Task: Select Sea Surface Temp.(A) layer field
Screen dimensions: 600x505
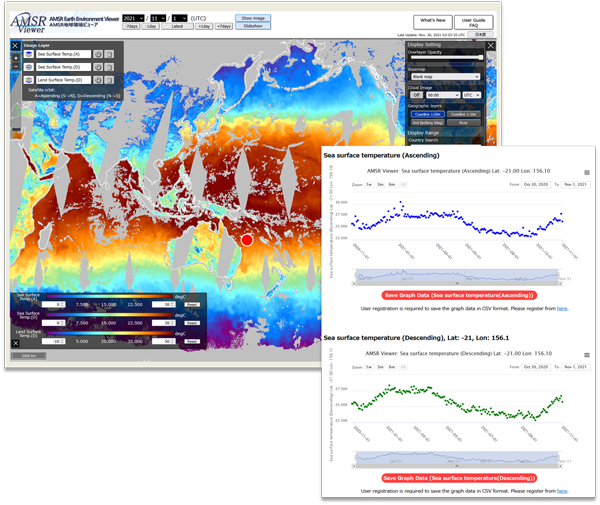Action: click(x=64, y=54)
